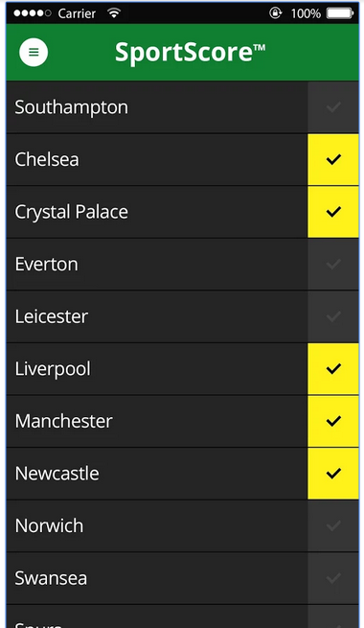
Task: Select the Southampton team row
Action: coord(157,107)
